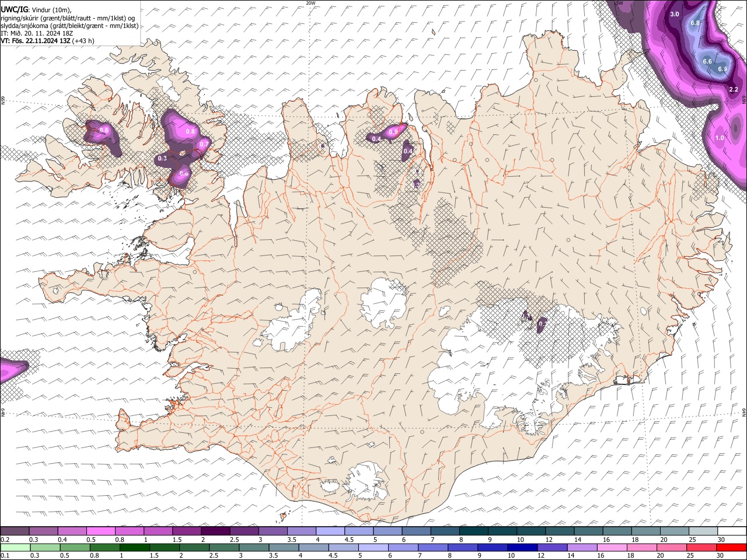Pick the bright pink 0.5 swatch in top legend row
Viewport: 747px width, 560px height.
tap(100, 531)
